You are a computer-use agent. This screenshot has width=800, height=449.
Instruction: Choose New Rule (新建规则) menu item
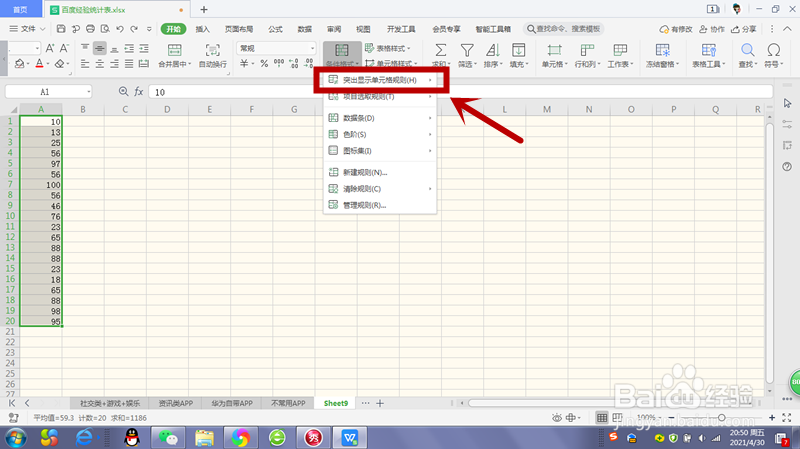click(x=381, y=172)
